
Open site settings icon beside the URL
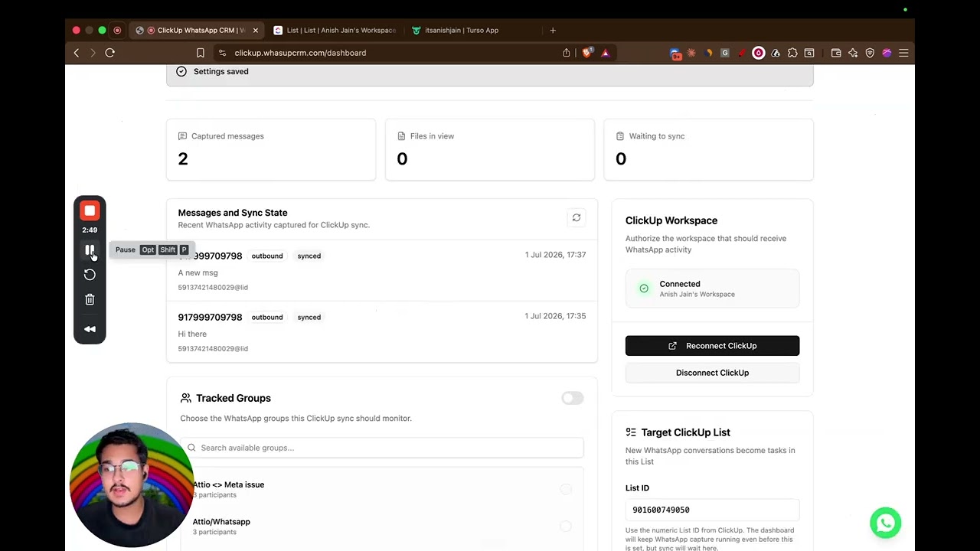(x=222, y=53)
